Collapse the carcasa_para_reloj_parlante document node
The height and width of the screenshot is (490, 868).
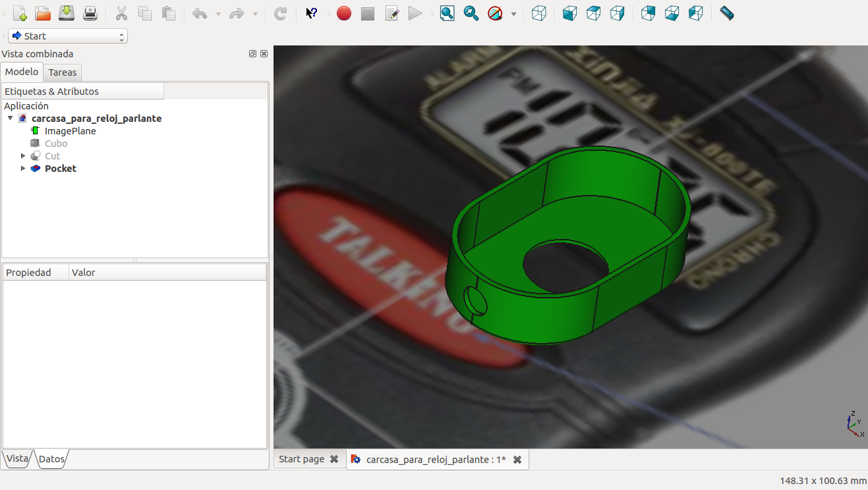click(11, 119)
